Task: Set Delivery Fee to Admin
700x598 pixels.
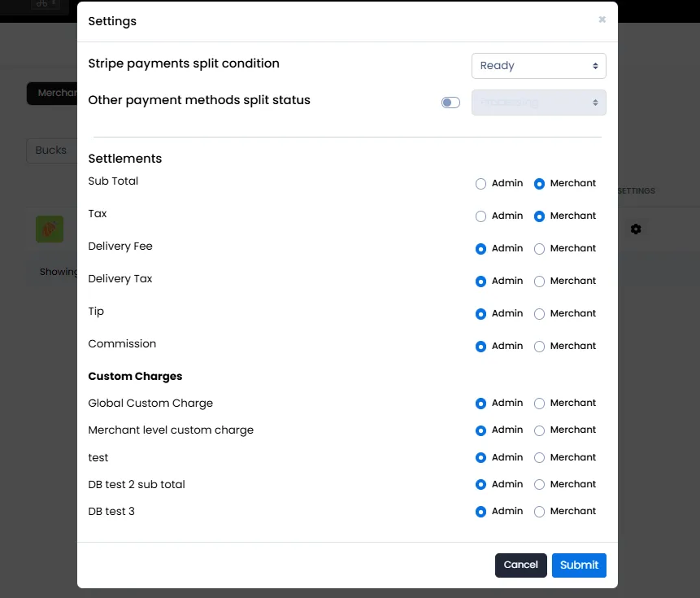Action: 480,249
